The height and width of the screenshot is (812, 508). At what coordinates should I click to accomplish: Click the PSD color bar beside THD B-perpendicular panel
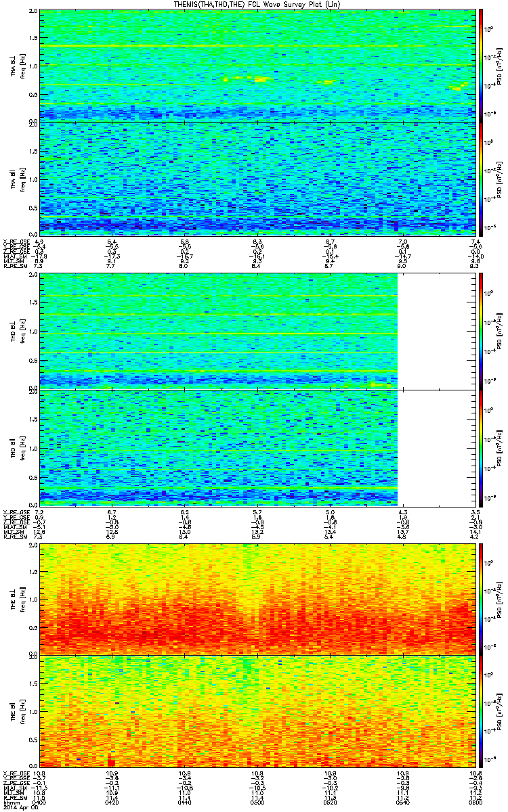[x=482, y=332]
